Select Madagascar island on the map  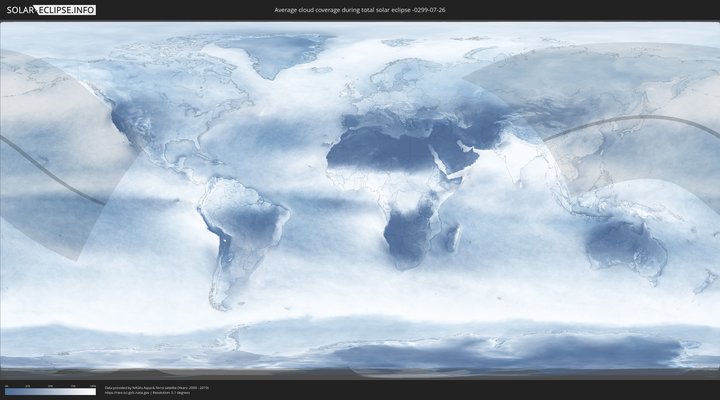456,237
